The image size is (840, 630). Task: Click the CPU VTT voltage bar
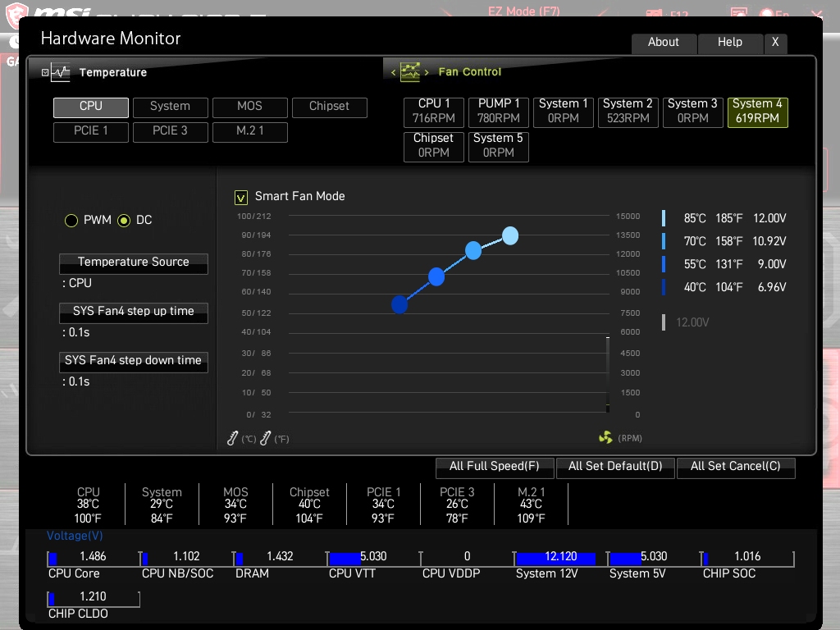(x=373, y=558)
